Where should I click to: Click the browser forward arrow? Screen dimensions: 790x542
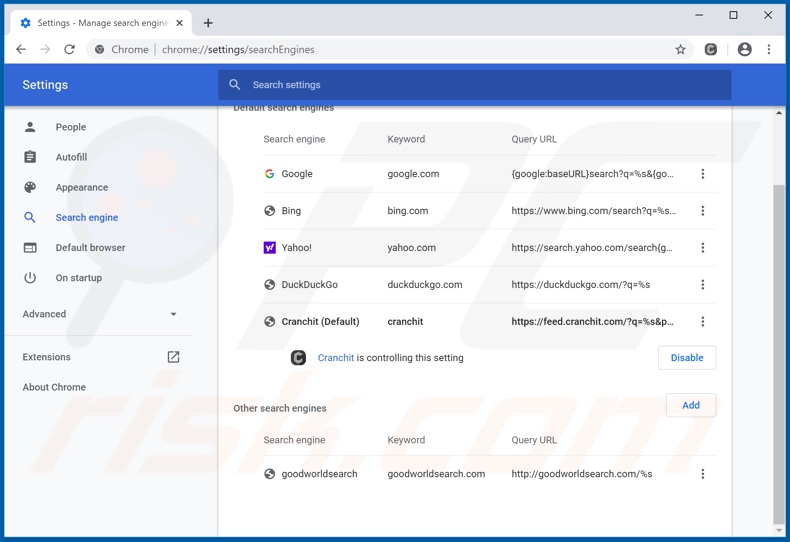(45, 49)
